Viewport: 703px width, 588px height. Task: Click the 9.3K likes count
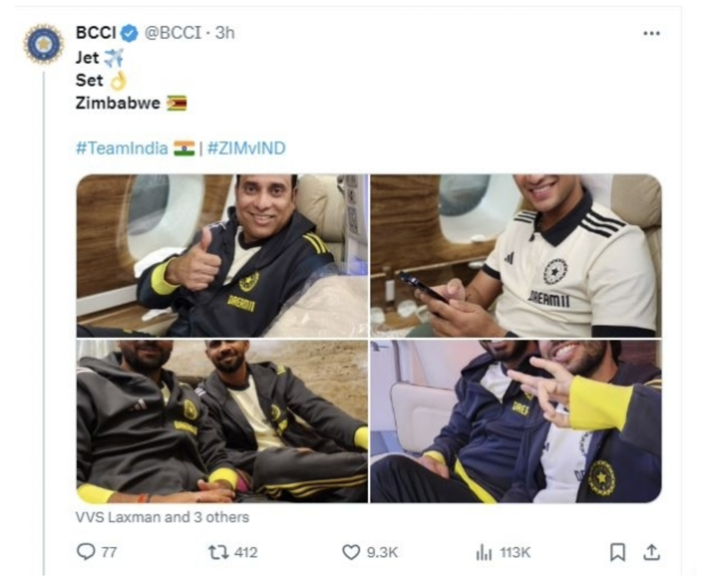tap(382, 552)
